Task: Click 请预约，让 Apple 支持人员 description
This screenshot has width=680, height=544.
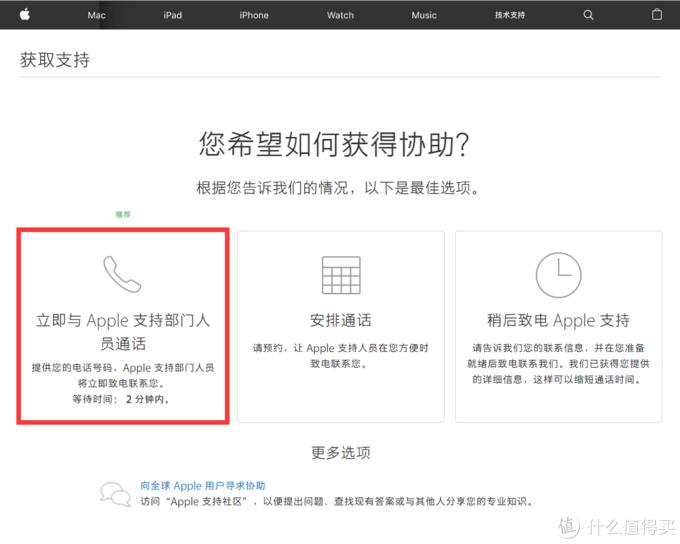Action: click(341, 356)
